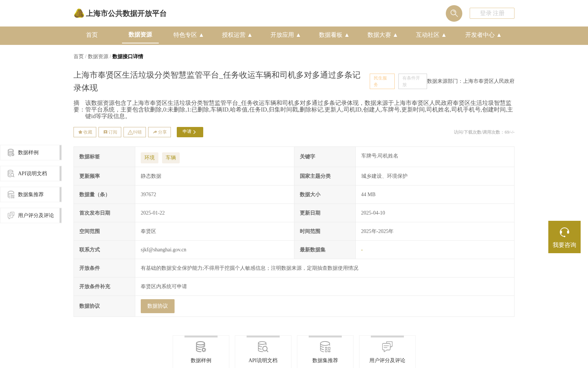Click the update date 2025-04-10
Screen dimensions: 588x368
pyautogui.click(x=373, y=213)
